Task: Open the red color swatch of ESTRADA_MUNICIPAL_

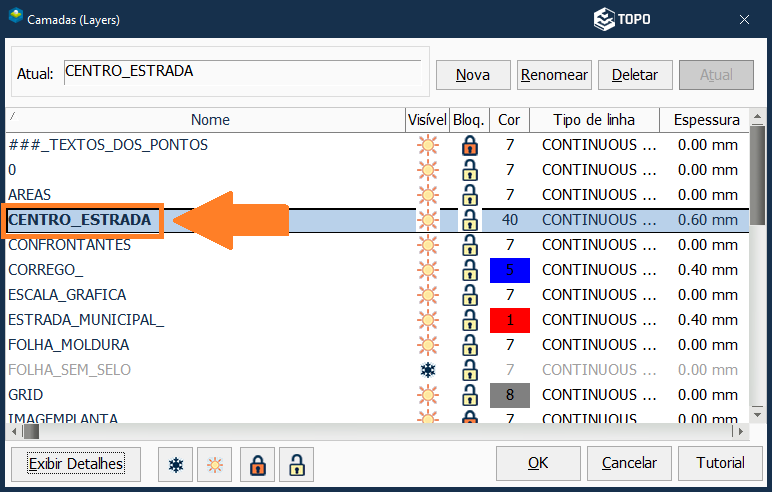Action: 509,320
